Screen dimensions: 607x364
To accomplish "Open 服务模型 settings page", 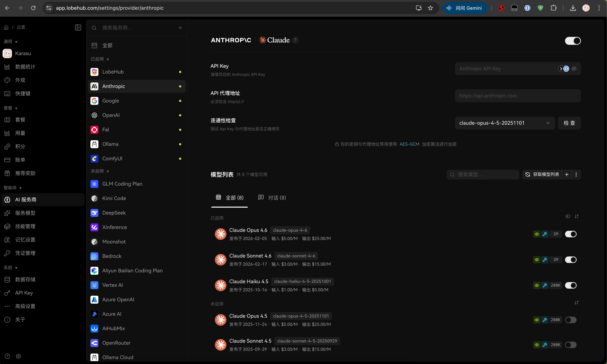I will 43,213.
